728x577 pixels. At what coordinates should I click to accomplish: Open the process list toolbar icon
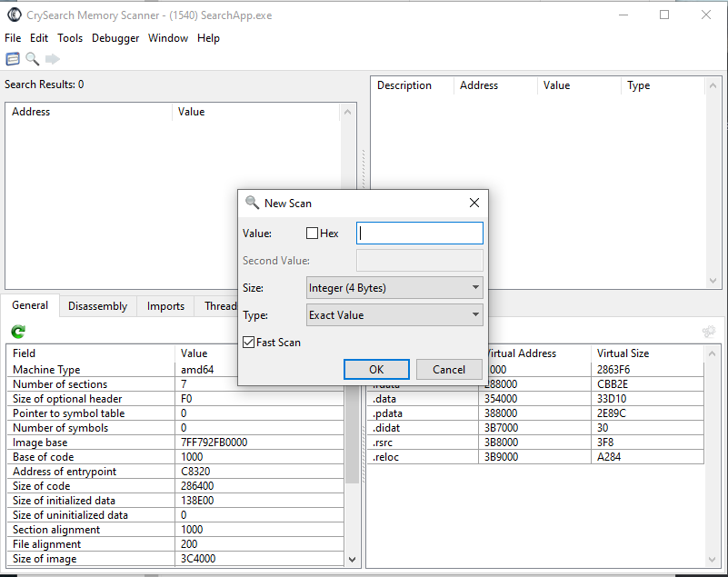click(13, 59)
